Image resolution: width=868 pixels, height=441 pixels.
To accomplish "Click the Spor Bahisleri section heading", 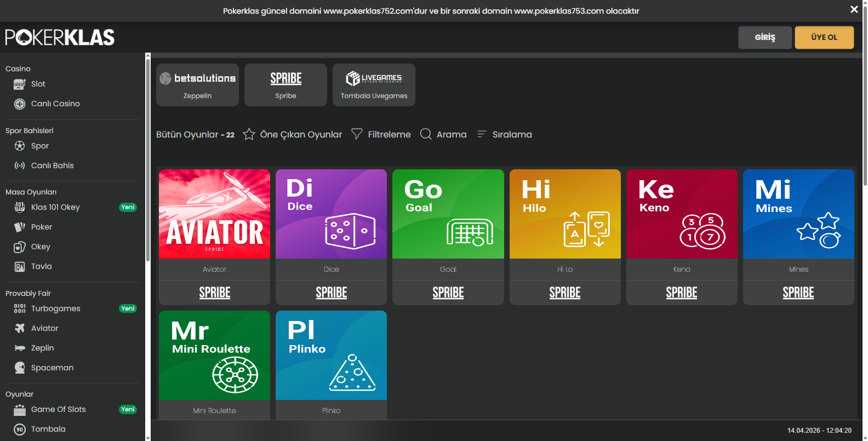I will point(30,130).
